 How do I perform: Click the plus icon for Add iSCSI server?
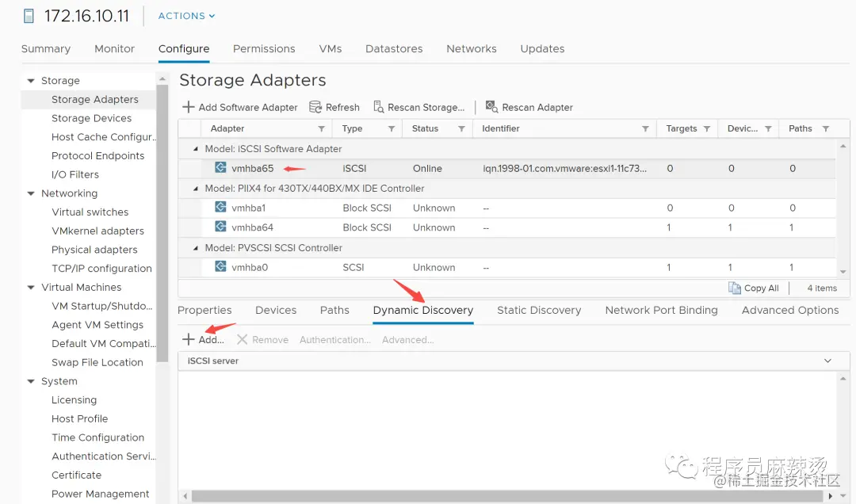click(x=189, y=339)
